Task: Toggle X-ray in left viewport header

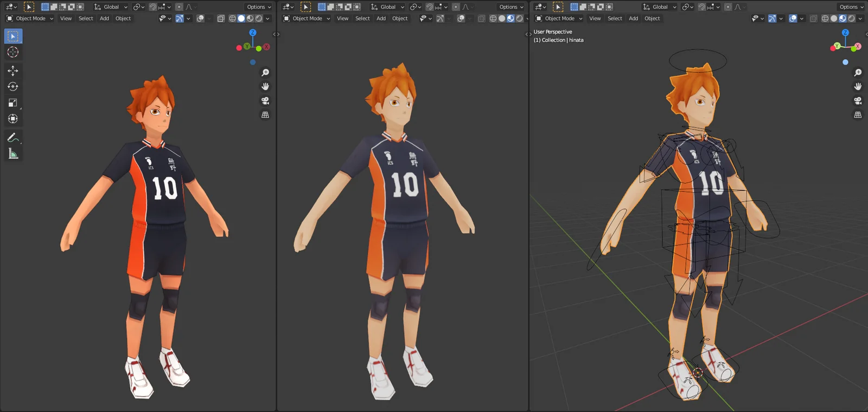Action: point(221,18)
